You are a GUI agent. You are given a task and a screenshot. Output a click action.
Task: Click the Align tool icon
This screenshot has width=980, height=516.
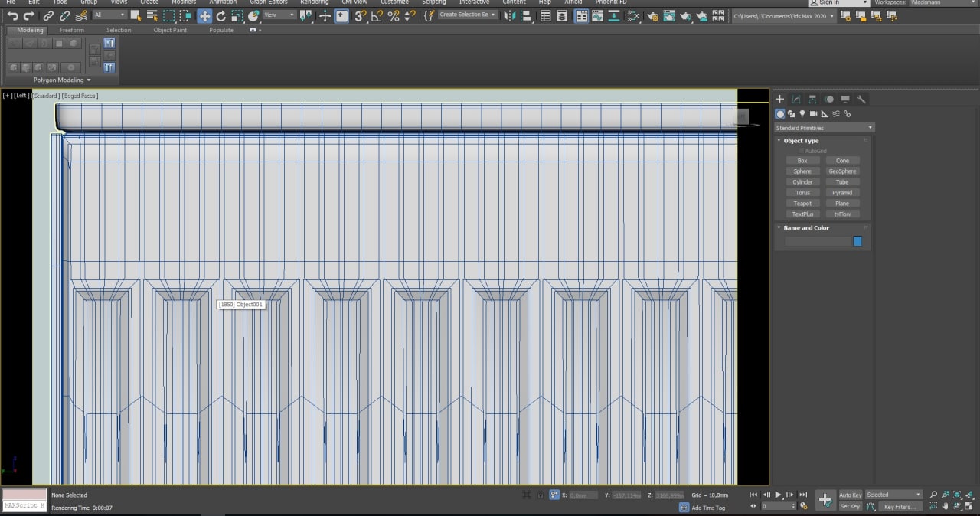point(526,16)
